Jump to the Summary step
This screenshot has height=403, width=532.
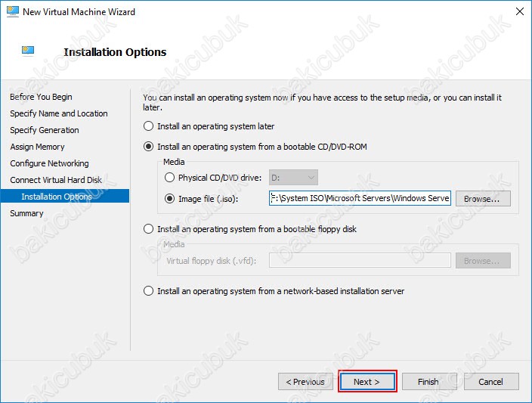tap(26, 213)
